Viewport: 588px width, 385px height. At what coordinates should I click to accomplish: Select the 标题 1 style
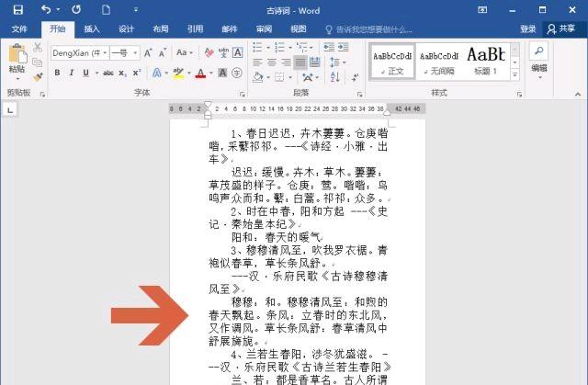point(486,62)
